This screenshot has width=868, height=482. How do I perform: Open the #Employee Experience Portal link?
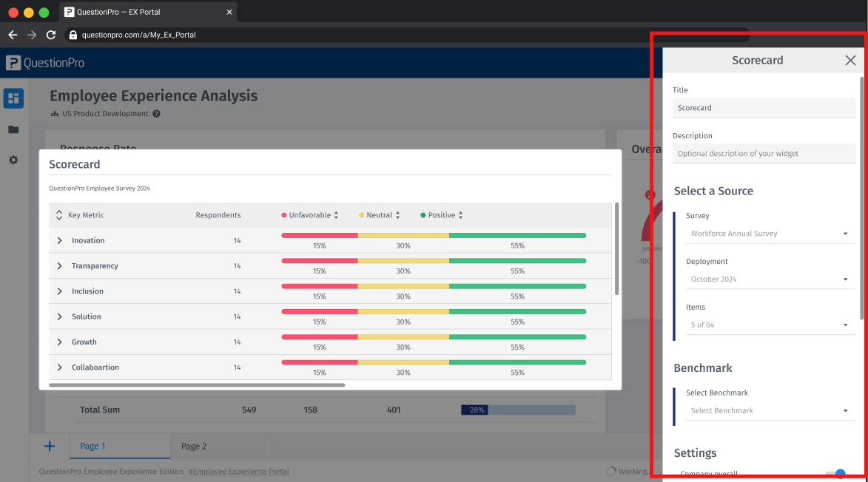tap(239, 472)
